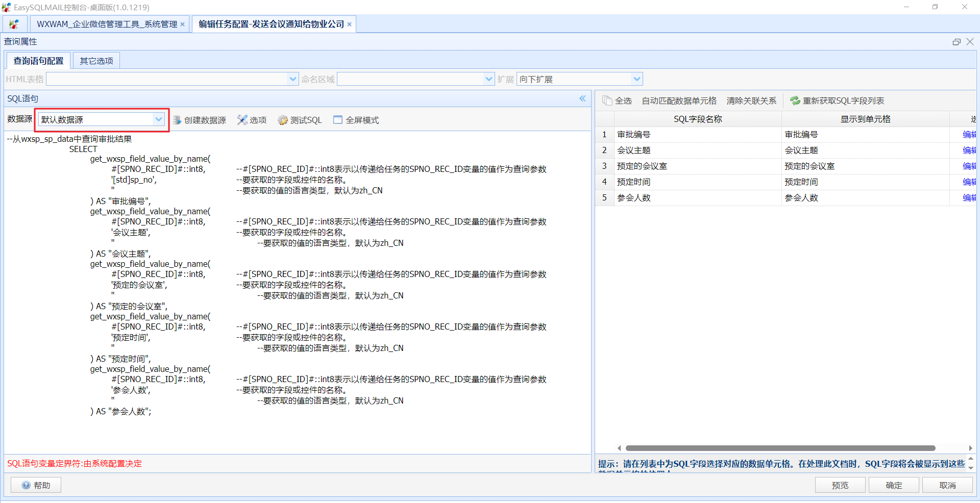The image size is (980, 503).
Task: Select the WXWAM_企业微信管理工具_系统管理 tab
Action: [x=107, y=24]
